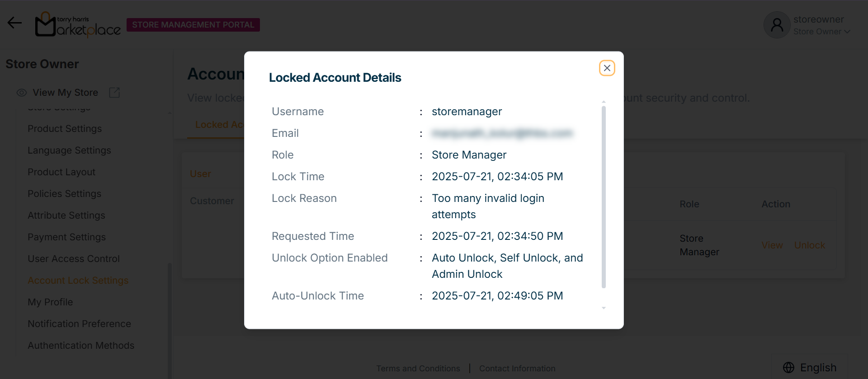Open Product Settings in sidebar

tap(65, 129)
